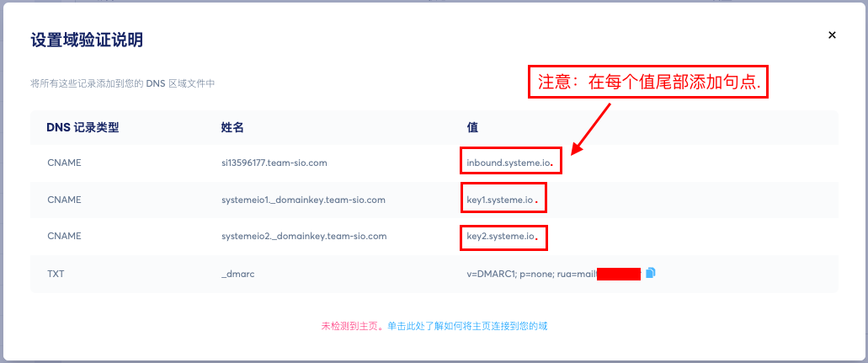Select the key1.systeme.io value
868x363 pixels.
coord(500,200)
